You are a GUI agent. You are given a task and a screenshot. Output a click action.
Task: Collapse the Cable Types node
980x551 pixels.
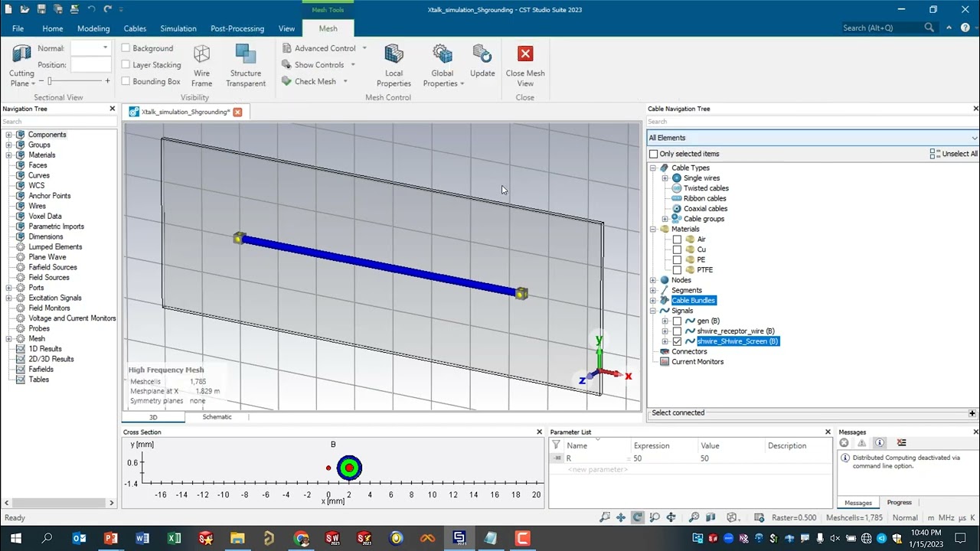coord(653,168)
